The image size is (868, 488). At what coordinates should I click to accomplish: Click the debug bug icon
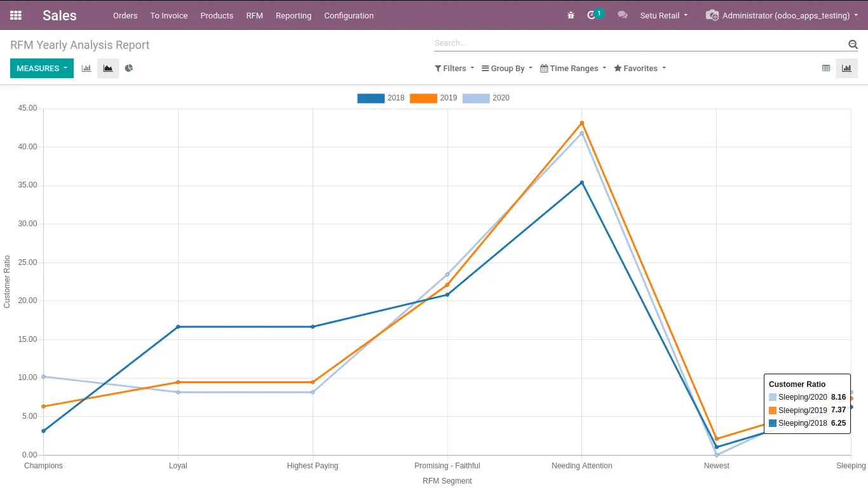click(571, 15)
